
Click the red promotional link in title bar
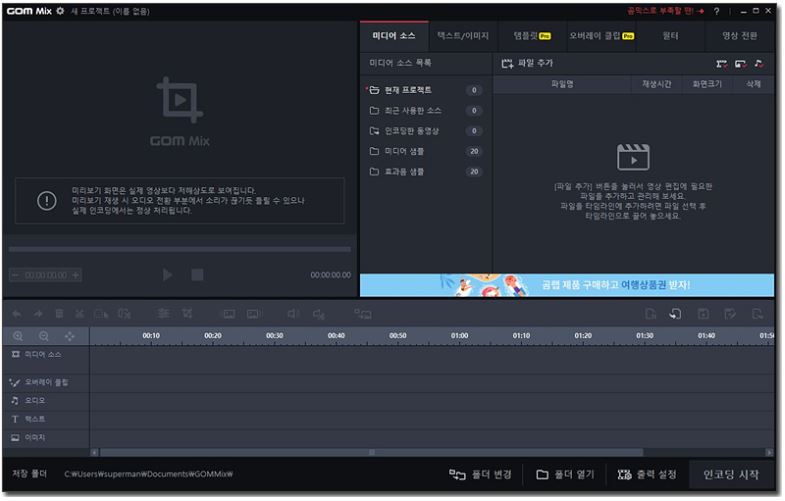pos(665,11)
